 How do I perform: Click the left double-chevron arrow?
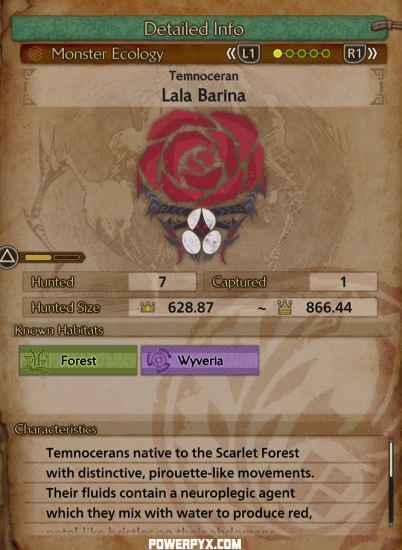click(231, 54)
